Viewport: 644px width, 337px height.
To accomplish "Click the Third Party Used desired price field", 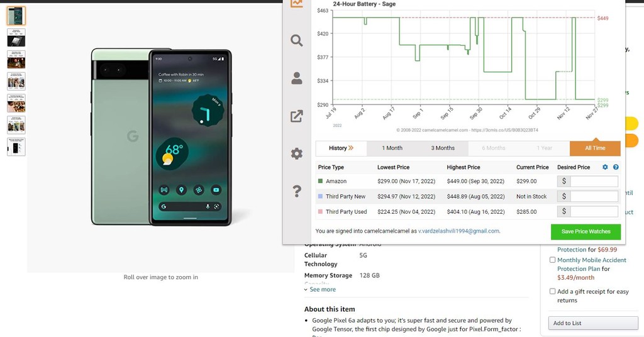I will [594, 211].
